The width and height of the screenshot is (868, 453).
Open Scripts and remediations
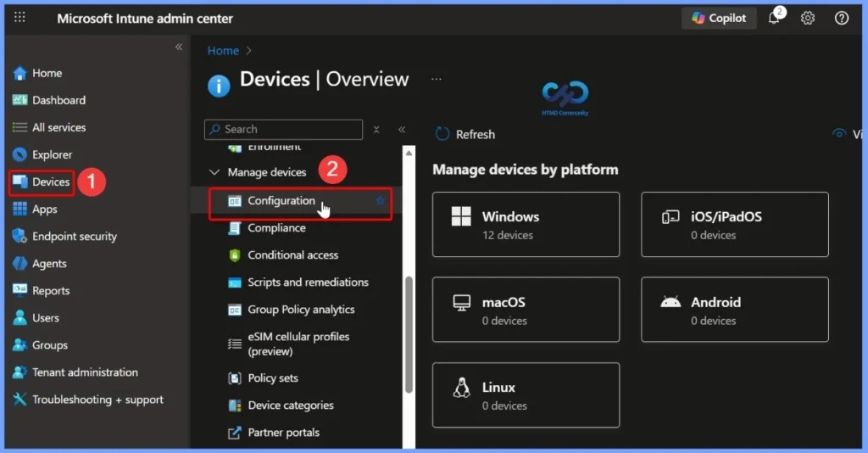point(308,282)
